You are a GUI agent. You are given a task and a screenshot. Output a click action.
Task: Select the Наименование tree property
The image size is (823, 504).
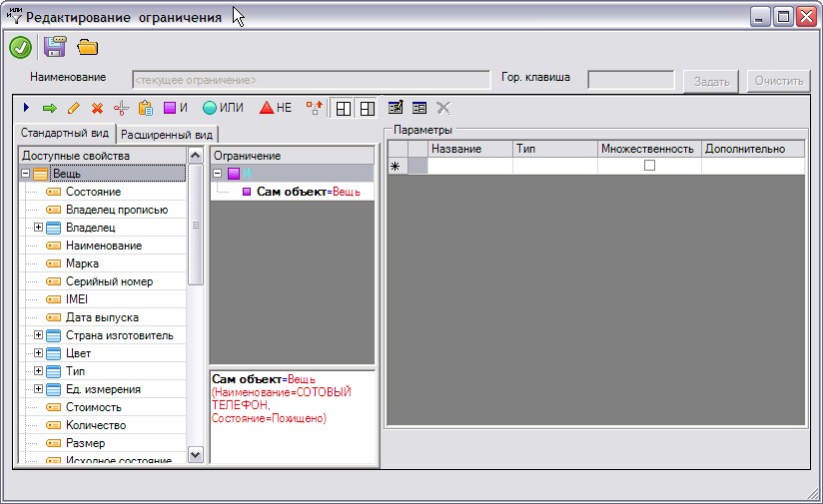104,246
